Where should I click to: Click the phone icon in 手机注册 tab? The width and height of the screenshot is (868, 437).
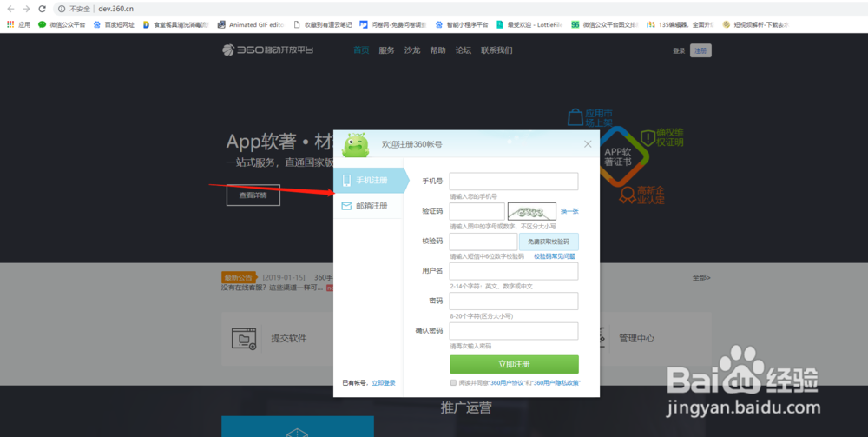tap(346, 181)
